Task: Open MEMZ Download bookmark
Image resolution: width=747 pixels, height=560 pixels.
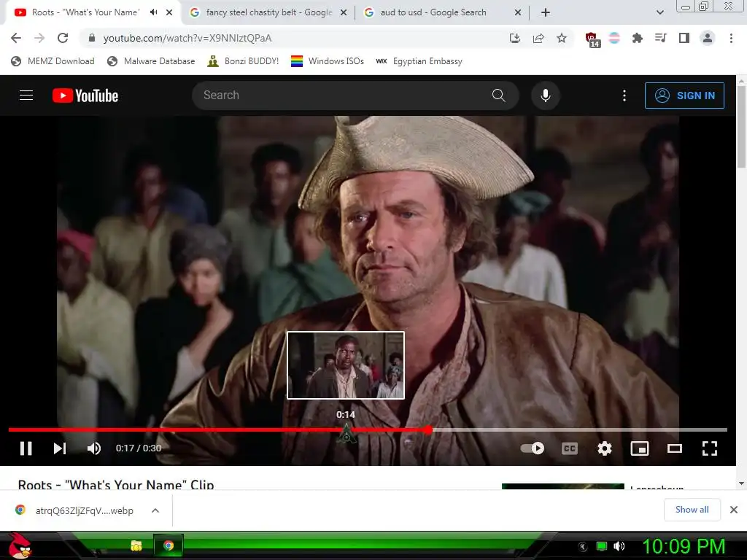Action: point(53,61)
